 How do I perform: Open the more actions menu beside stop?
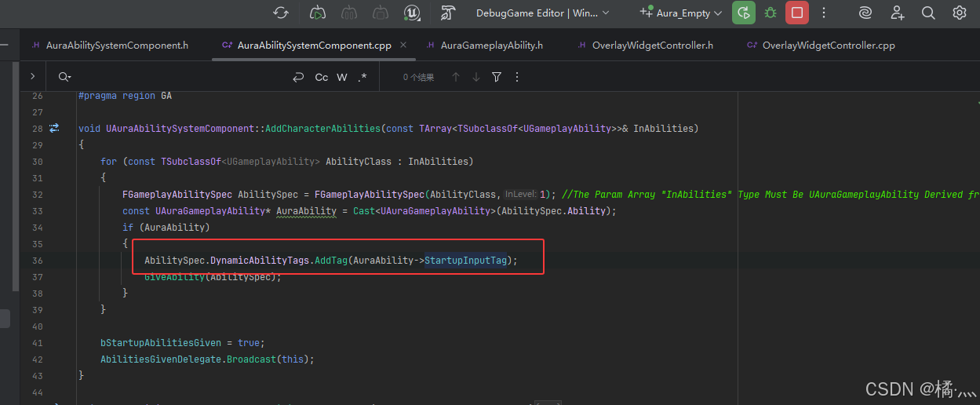(823, 13)
